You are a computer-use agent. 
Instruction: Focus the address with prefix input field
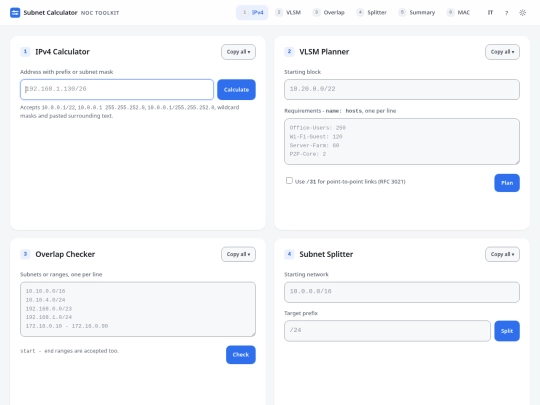click(x=117, y=90)
